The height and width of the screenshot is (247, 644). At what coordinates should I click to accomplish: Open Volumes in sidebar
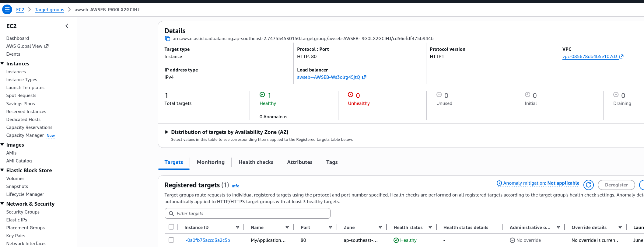tap(15, 178)
